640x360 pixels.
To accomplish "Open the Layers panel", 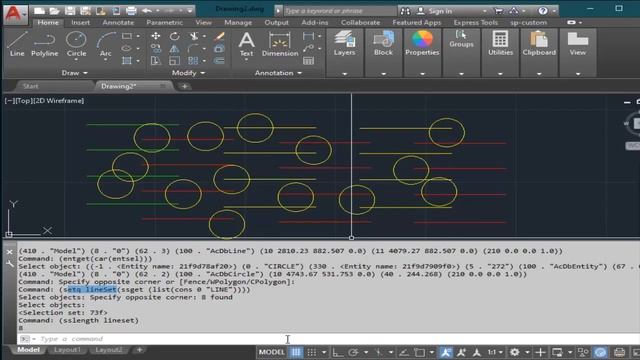I will click(344, 43).
